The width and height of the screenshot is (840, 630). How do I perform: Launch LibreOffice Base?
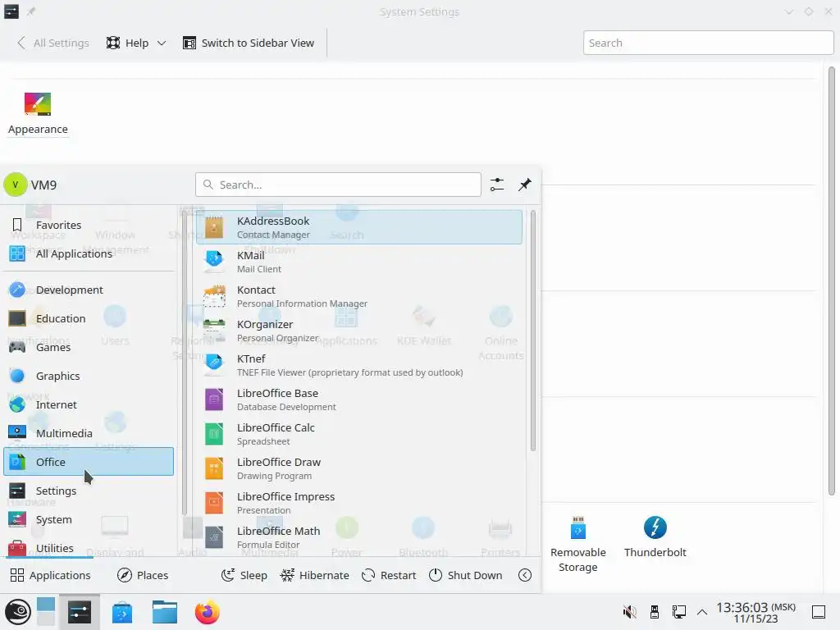(x=359, y=399)
